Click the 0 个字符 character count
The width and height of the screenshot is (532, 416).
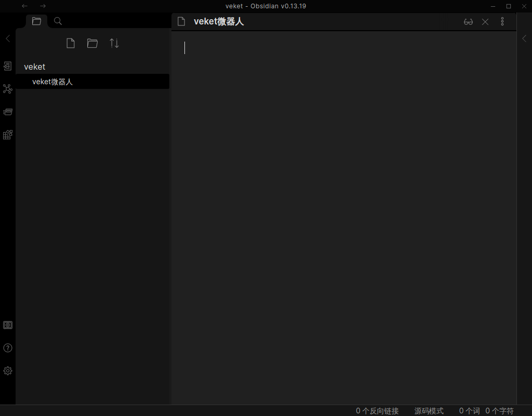pyautogui.click(x=499, y=411)
